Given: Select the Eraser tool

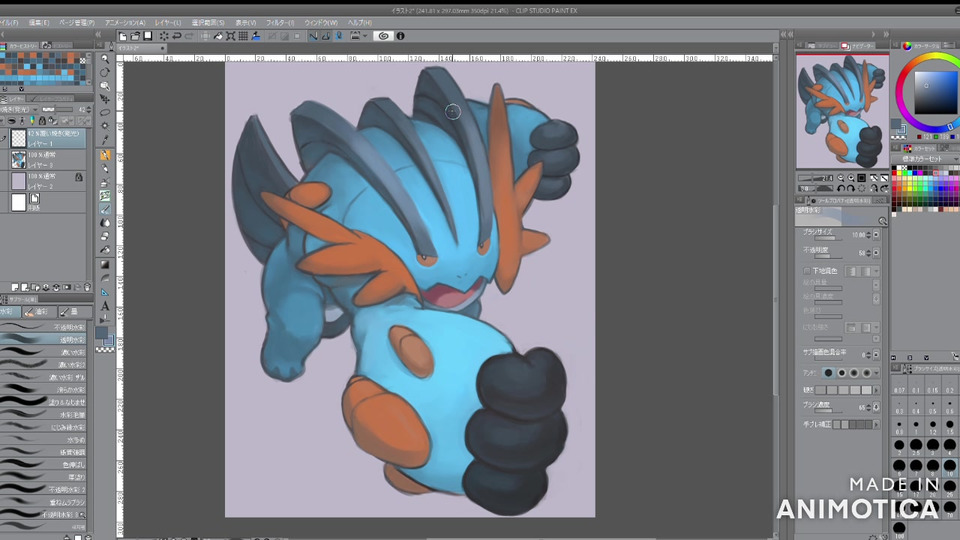Looking at the screenshot, I should click(x=105, y=236).
